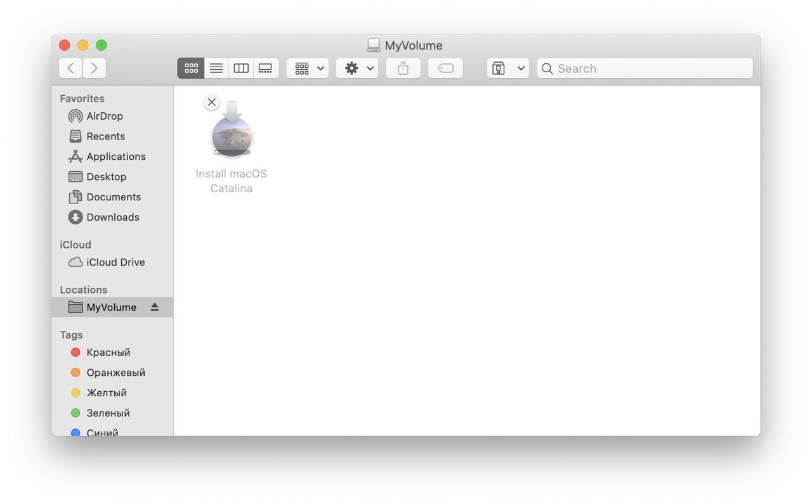The height and width of the screenshot is (504, 812).
Task: Click the Install macOS Catalina file name
Action: tap(232, 181)
